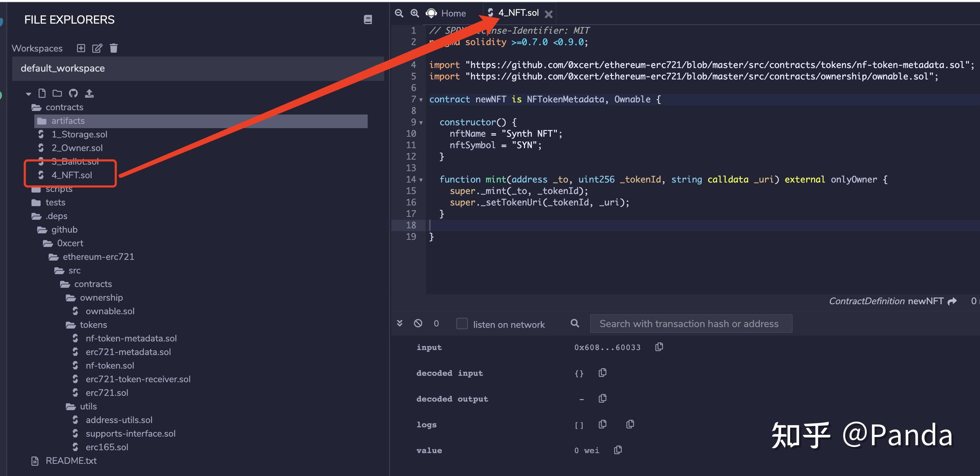Create a new folder in explorer
Image resolution: width=980 pixels, height=476 pixels.
(57, 93)
